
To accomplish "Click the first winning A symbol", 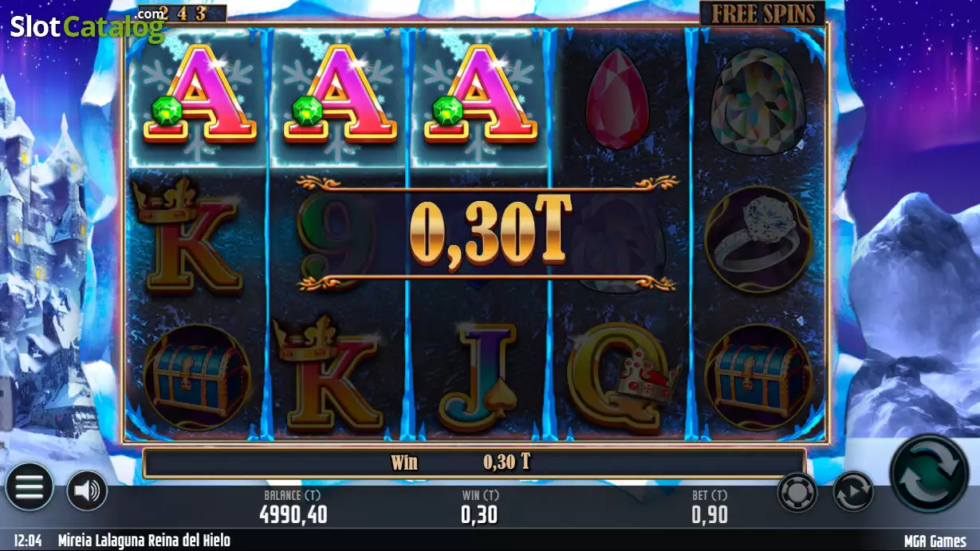I will click(199, 96).
